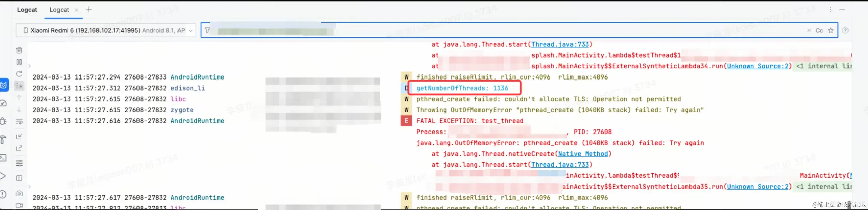Open top Thread.java:733 link

(x=560, y=44)
